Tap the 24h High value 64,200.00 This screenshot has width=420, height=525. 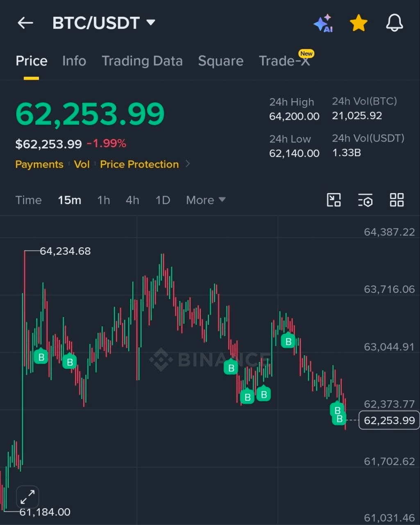(x=294, y=116)
